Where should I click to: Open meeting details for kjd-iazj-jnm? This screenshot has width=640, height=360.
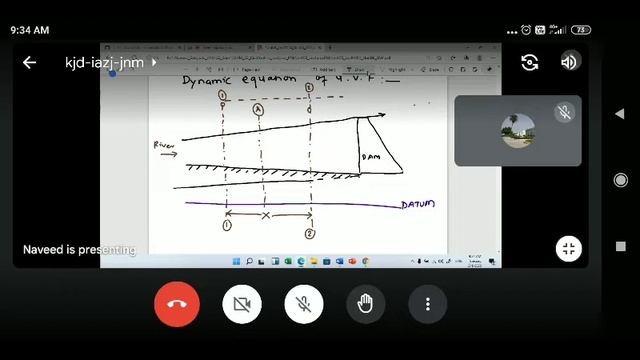pyautogui.click(x=111, y=62)
